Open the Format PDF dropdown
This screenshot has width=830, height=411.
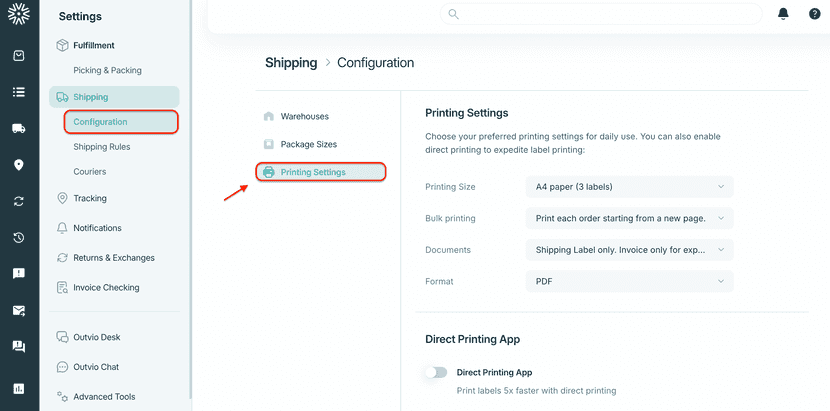[629, 282]
